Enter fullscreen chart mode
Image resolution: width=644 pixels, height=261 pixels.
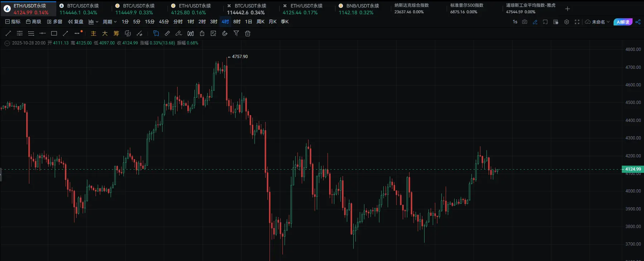click(577, 22)
